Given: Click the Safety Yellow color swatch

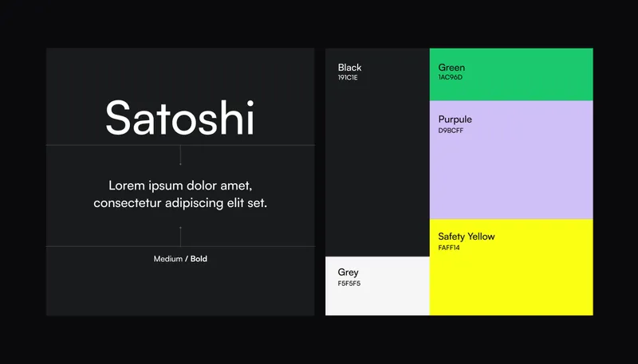Looking at the screenshot, I should pyautogui.click(x=511, y=268).
